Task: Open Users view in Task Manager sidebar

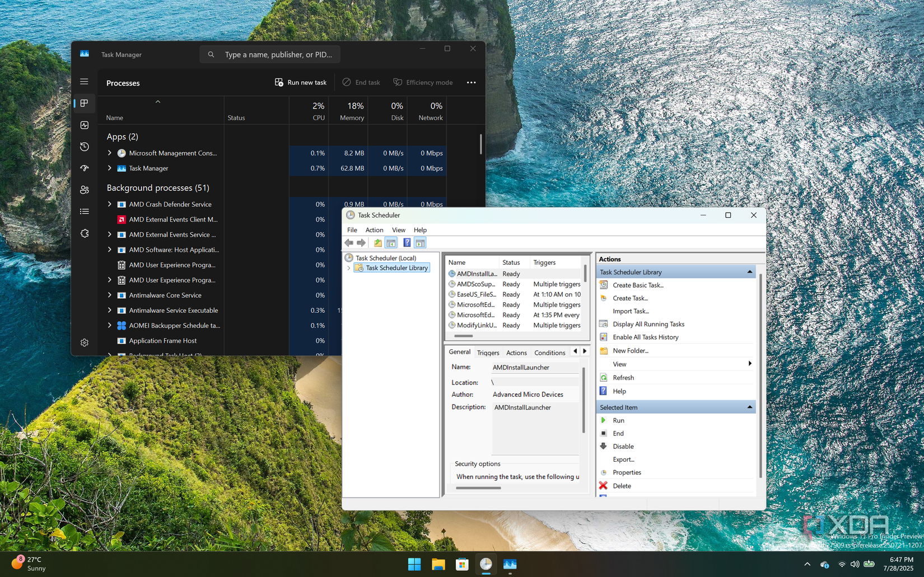Action: coord(84,189)
